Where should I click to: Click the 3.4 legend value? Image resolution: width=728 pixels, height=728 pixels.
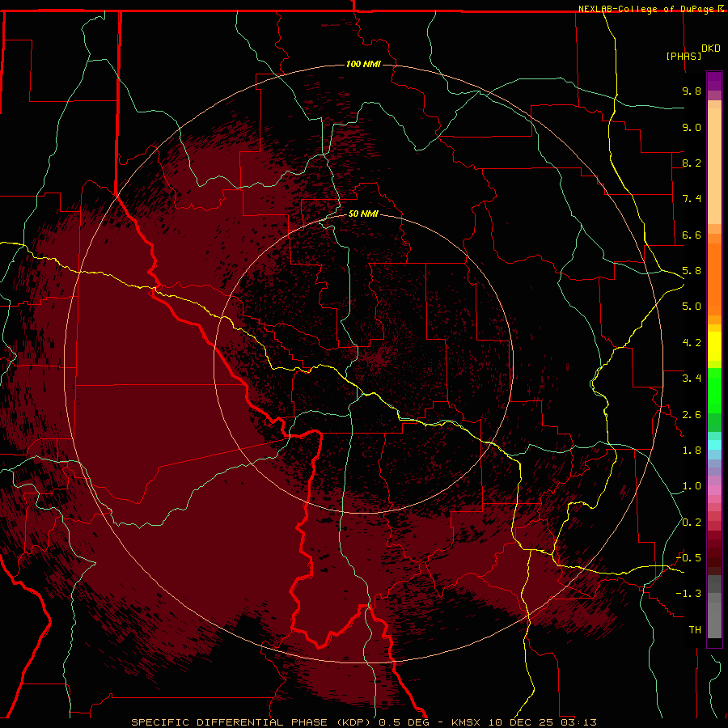[692, 379]
